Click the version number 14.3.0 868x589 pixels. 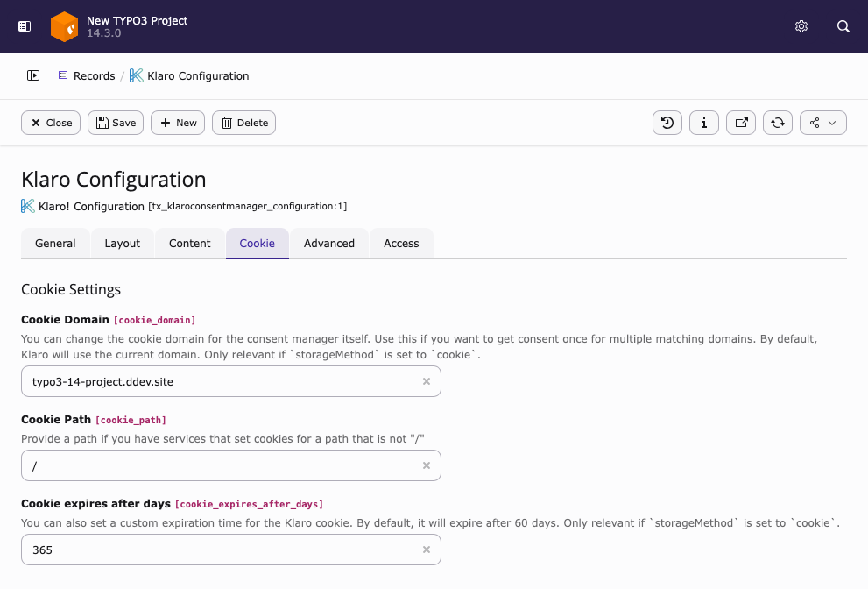tap(103, 33)
